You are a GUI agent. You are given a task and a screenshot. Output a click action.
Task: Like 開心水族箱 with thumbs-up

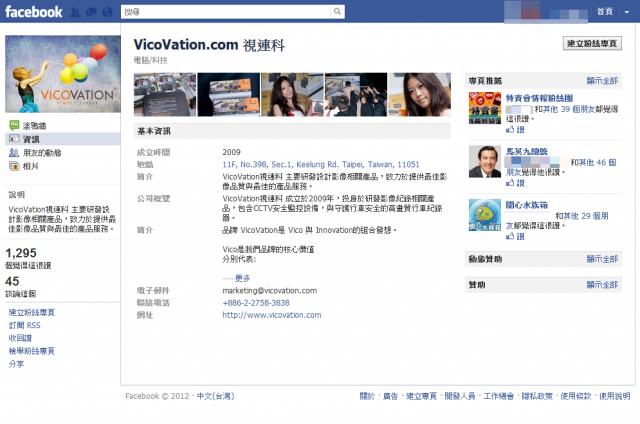[515, 236]
